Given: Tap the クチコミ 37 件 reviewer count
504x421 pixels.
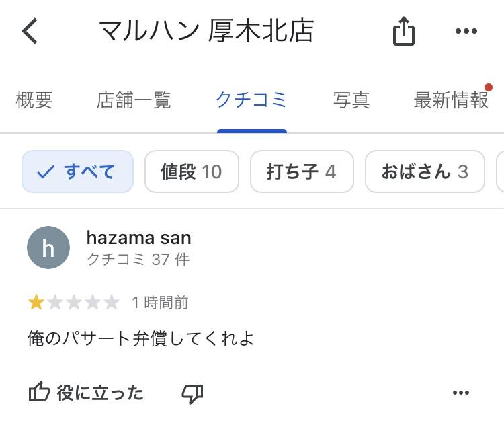Looking at the screenshot, I should point(138,259).
